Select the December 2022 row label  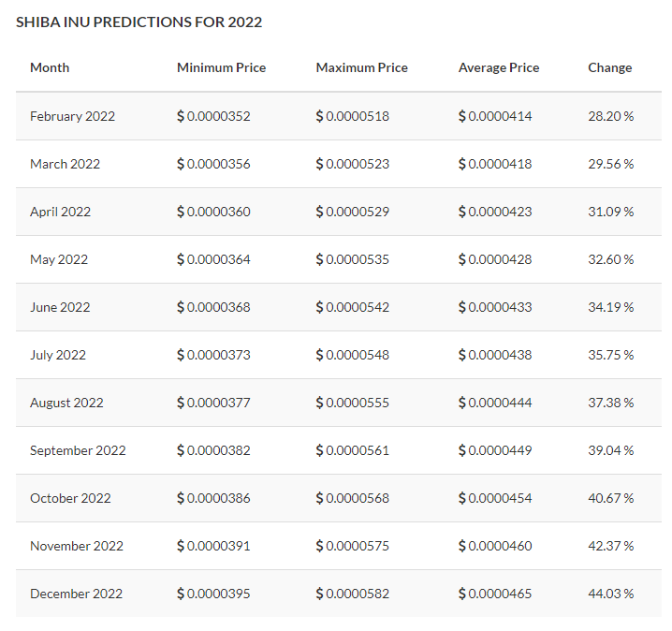[77, 594]
